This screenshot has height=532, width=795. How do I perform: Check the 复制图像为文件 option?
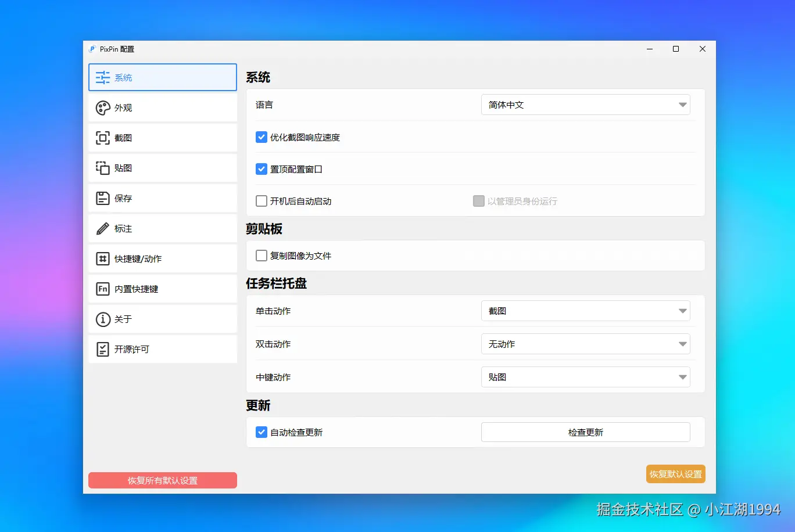[262, 256]
